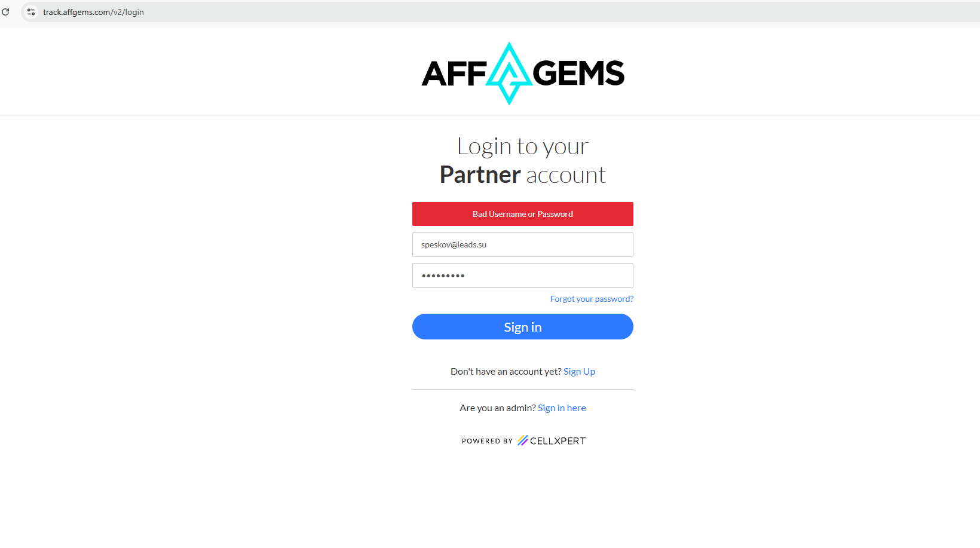Open site information icon in address bar
The image size is (980, 548).
point(31,12)
